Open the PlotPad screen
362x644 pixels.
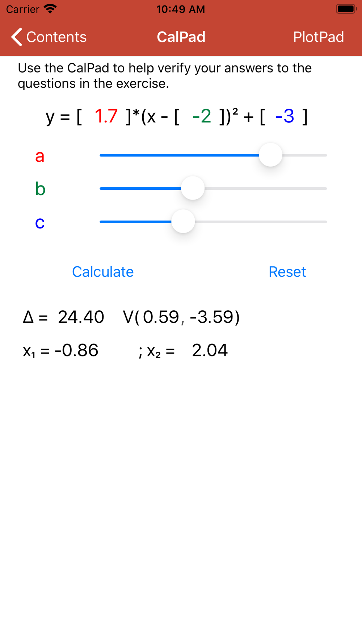click(318, 37)
